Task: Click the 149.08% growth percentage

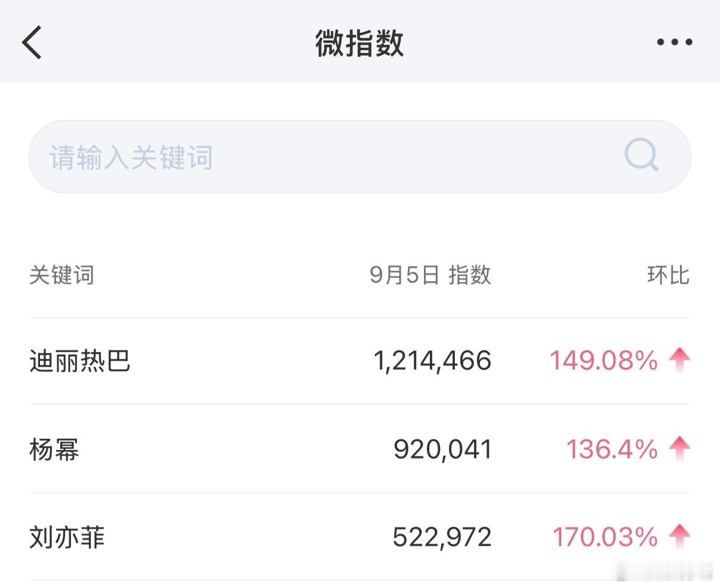Action: pyautogui.click(x=604, y=361)
